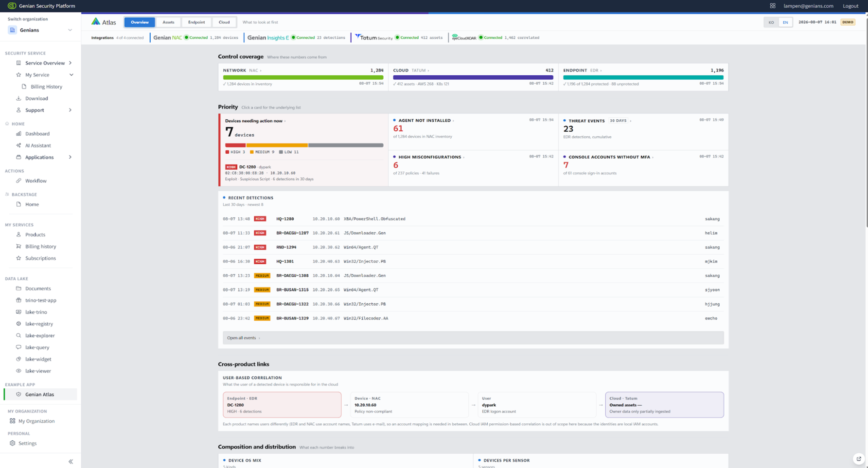Click the Logout link
The width and height of the screenshot is (868, 468).
(850, 6)
